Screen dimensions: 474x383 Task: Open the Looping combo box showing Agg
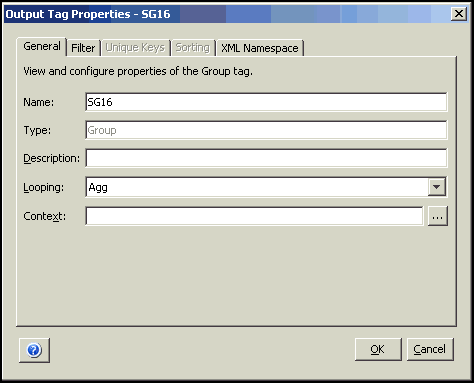(266, 187)
